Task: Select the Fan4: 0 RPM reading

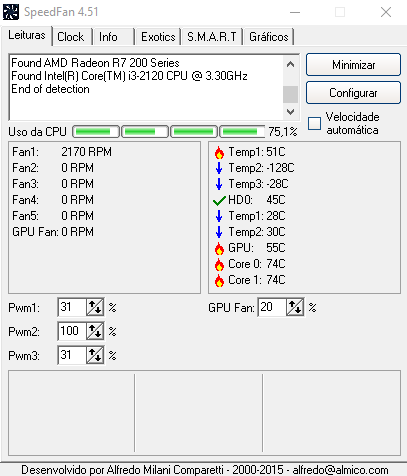Action: 53,200
